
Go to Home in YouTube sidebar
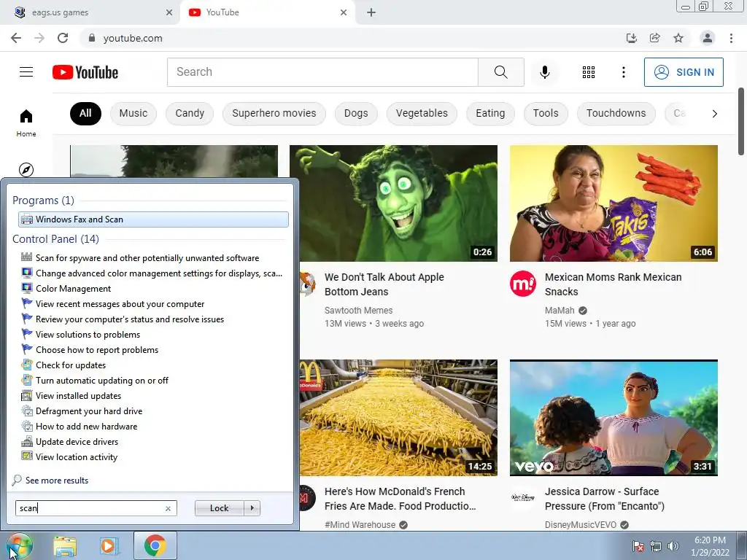point(26,122)
